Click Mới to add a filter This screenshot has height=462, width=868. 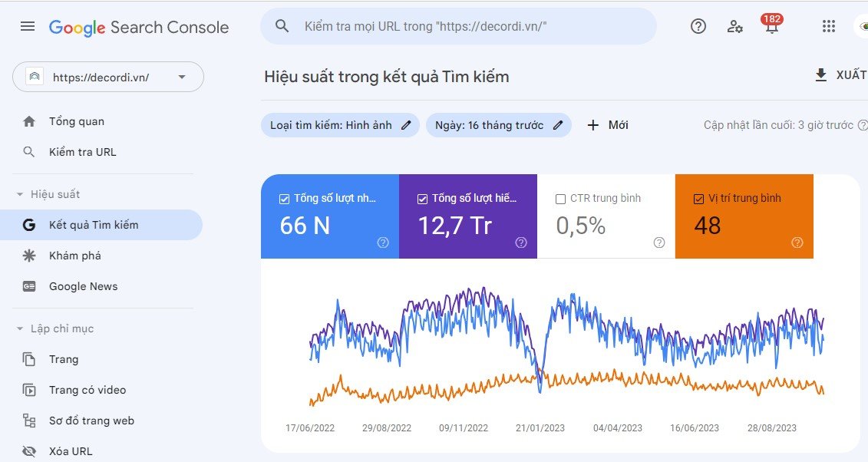[x=608, y=125]
